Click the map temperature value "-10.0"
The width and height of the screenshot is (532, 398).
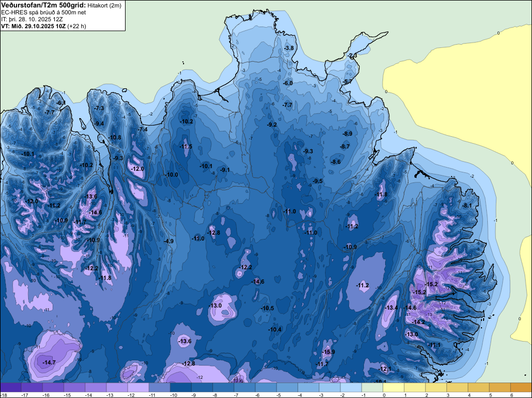[172, 175]
